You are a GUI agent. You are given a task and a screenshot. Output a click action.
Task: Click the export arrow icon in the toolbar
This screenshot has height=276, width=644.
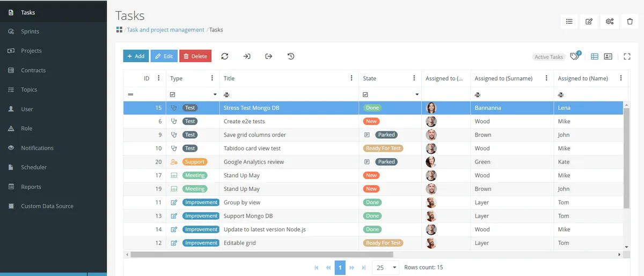click(269, 56)
